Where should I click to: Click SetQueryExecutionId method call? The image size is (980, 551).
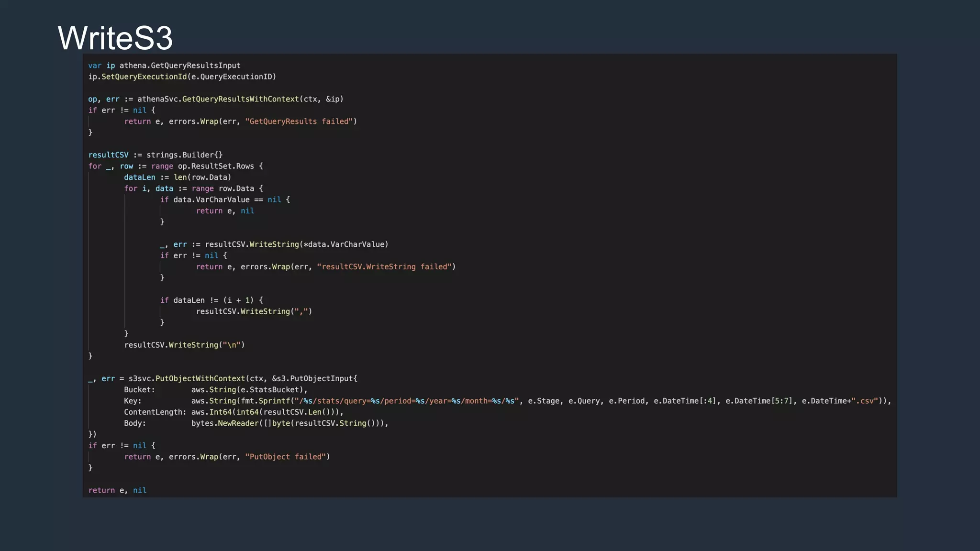(x=144, y=77)
